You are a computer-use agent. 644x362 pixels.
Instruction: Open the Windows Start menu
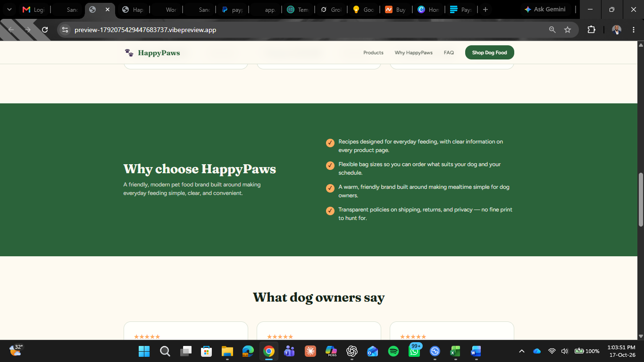144,351
